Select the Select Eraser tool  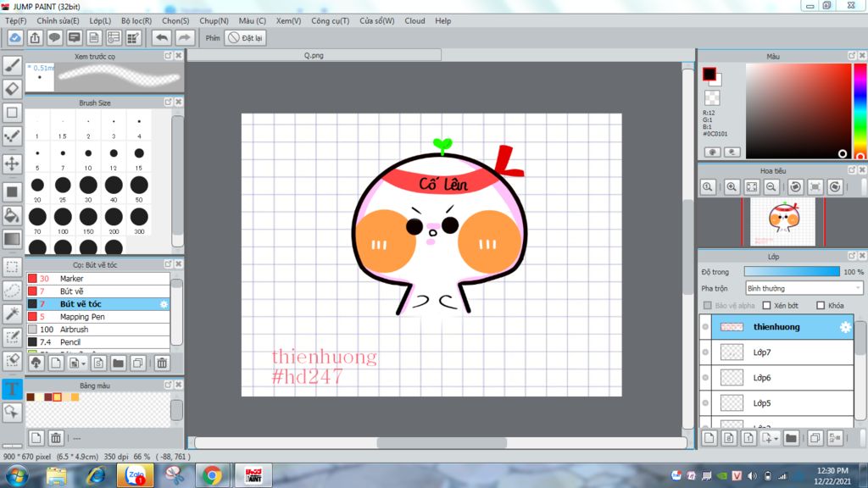point(12,361)
